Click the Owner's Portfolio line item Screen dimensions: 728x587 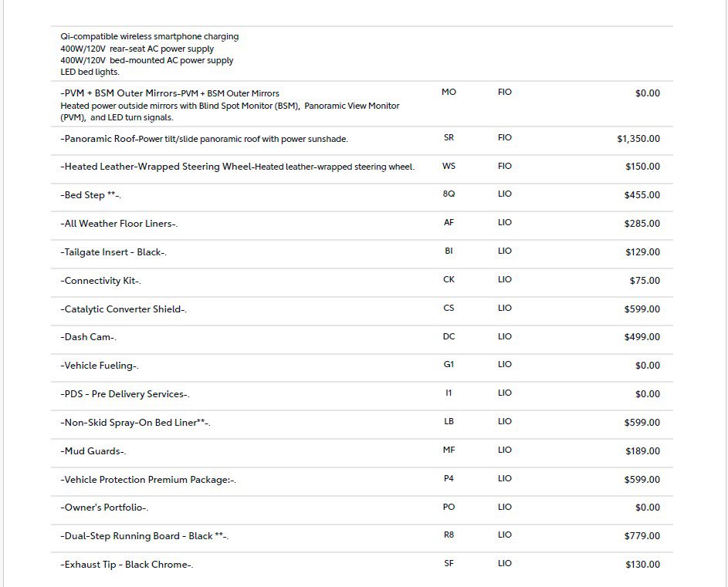tap(104, 508)
